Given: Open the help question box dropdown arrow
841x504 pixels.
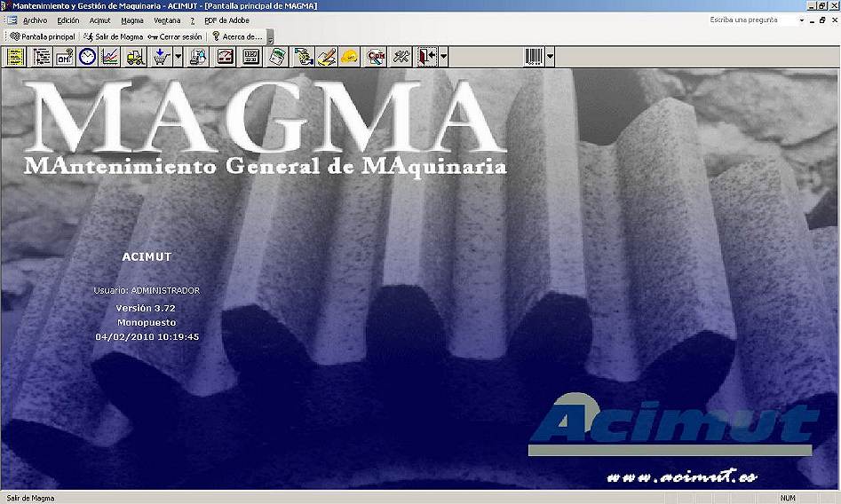Looking at the screenshot, I should pyautogui.click(x=802, y=20).
